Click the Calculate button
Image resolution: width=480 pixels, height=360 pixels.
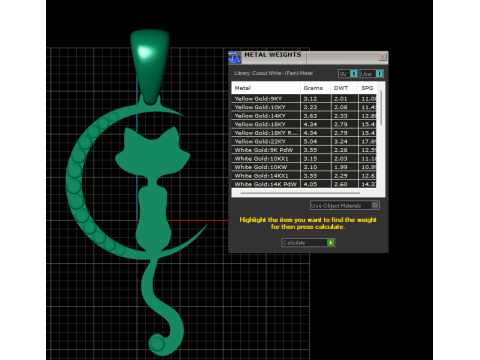308,242
